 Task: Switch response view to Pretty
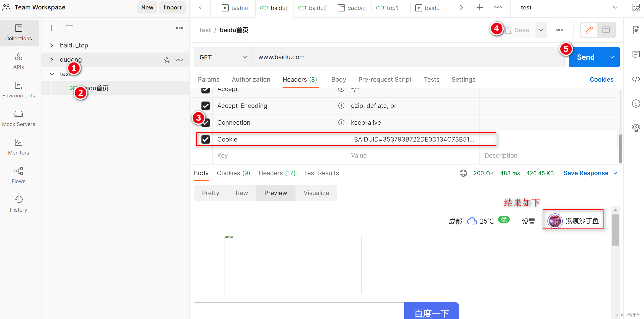click(211, 193)
